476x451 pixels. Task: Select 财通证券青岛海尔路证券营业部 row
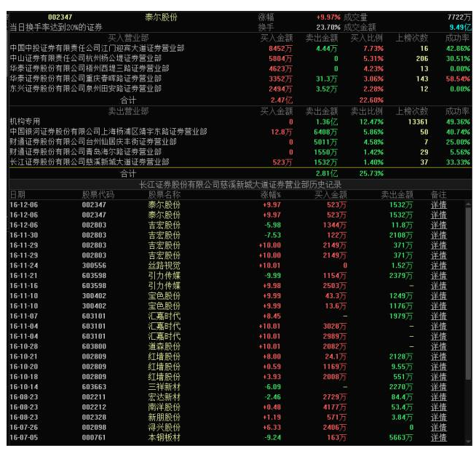(240, 152)
